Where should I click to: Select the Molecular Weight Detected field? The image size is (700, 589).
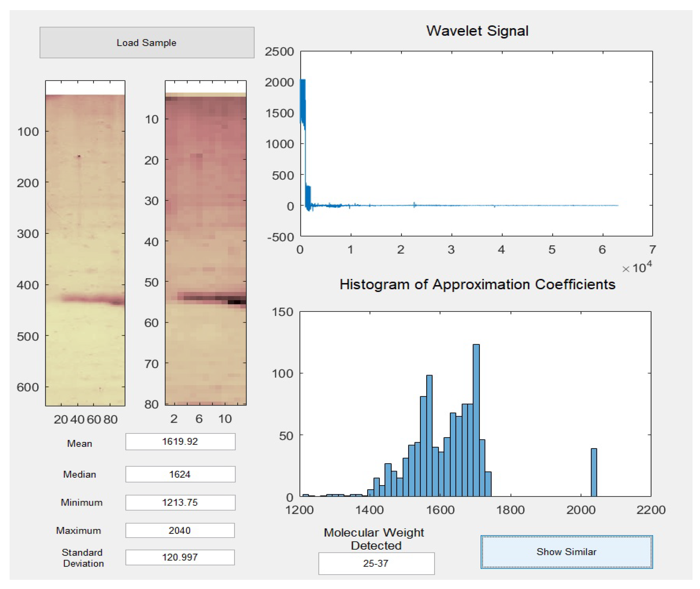tap(376, 564)
